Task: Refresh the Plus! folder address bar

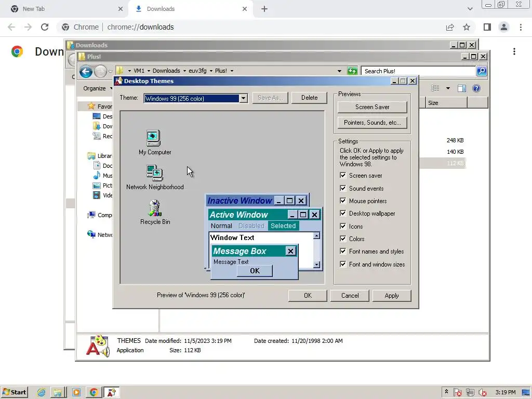Action: [x=352, y=71]
